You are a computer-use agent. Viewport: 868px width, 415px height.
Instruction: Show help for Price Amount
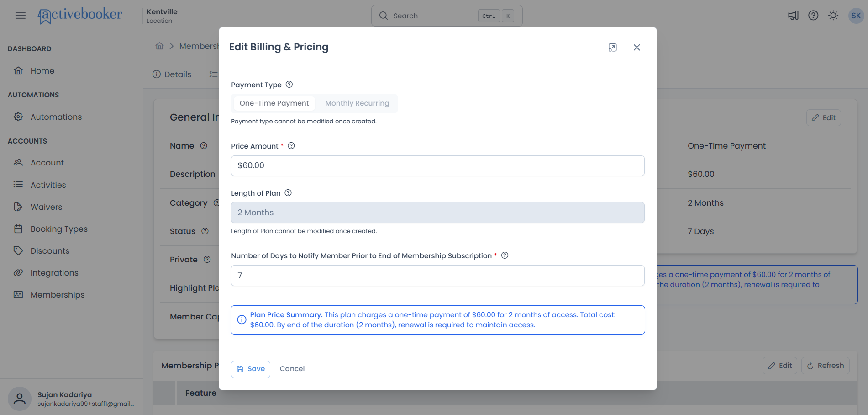291,146
